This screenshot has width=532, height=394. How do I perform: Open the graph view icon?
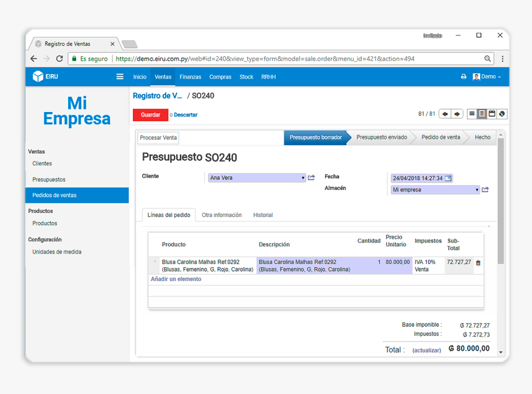point(502,114)
